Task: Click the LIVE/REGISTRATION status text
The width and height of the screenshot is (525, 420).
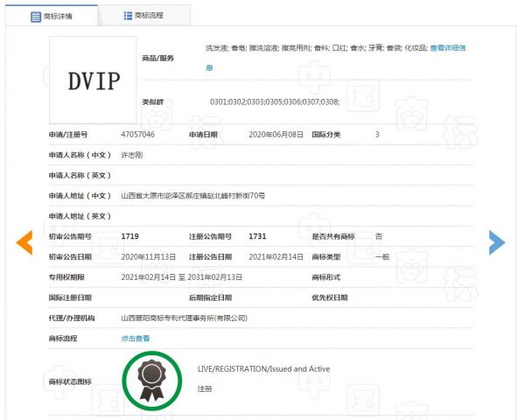Action: click(x=263, y=369)
